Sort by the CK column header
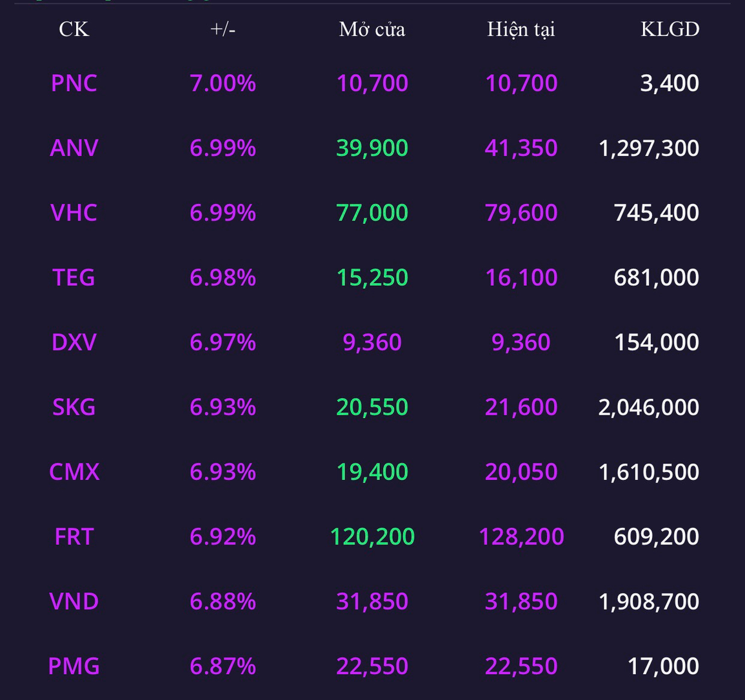 [x=74, y=30]
